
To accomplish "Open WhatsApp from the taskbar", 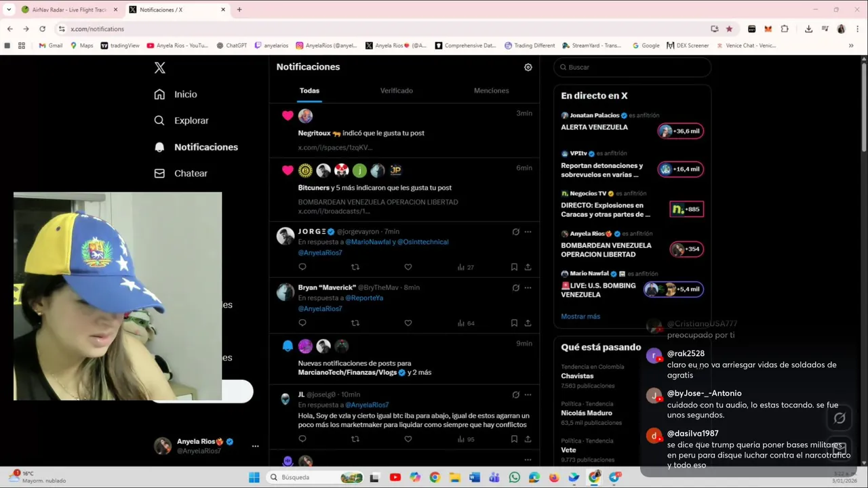I will pos(515,477).
